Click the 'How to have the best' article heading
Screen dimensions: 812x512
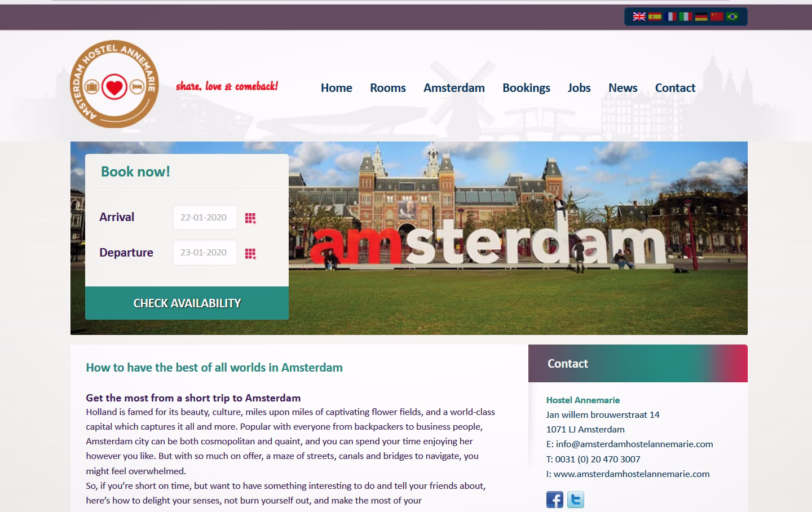(214, 368)
